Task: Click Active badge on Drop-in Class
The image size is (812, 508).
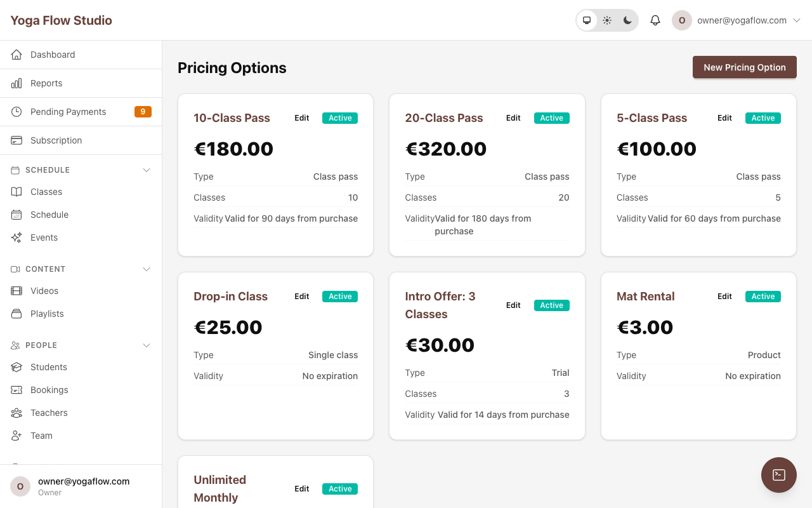Action: (x=340, y=297)
